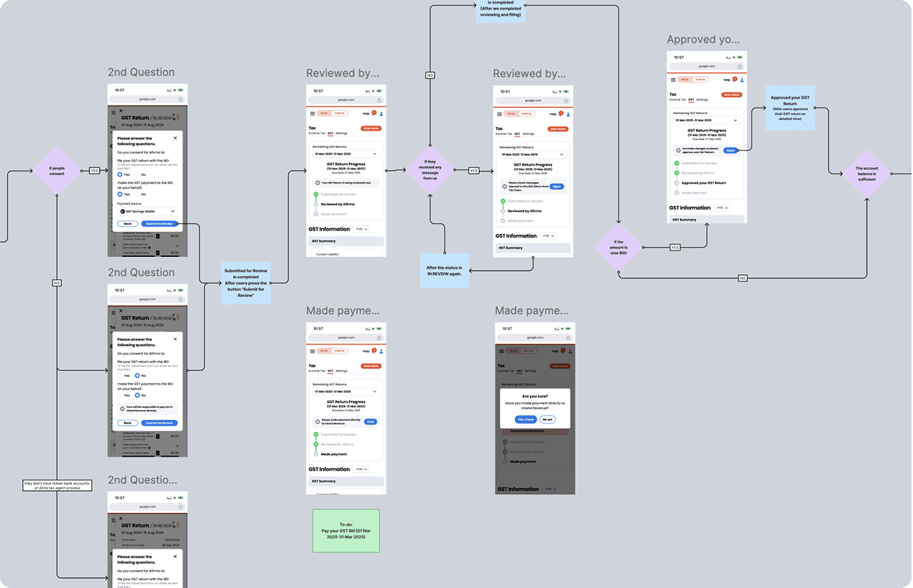Click profile icon in second Reviewed by frame
The image size is (913, 588).
568,114
